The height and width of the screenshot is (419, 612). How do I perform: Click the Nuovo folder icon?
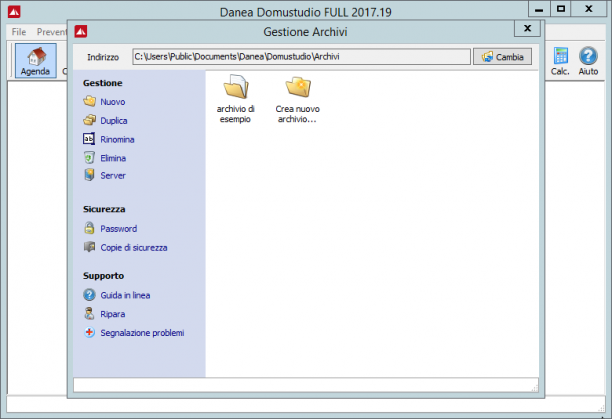click(x=89, y=101)
